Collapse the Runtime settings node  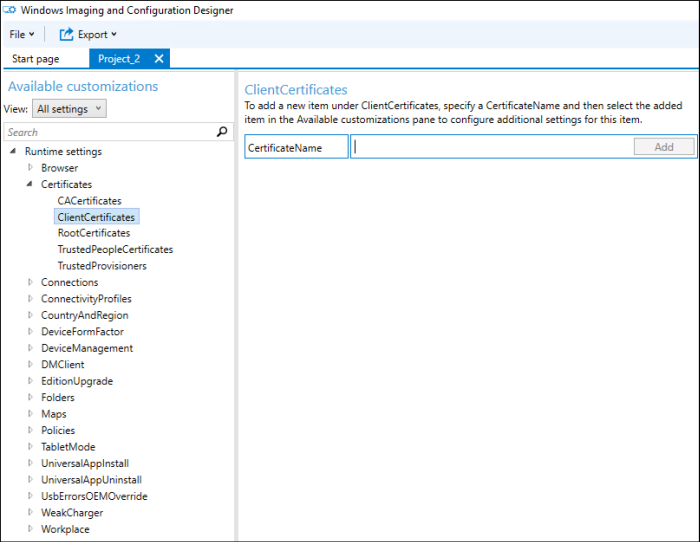pos(13,152)
